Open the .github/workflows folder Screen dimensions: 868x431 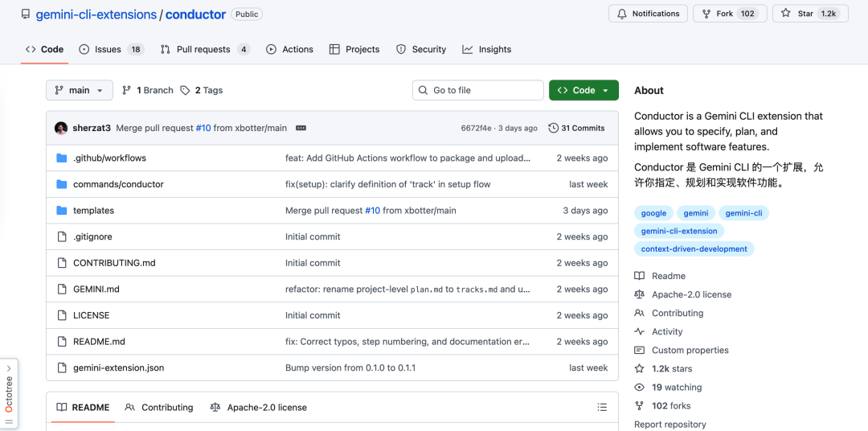109,158
